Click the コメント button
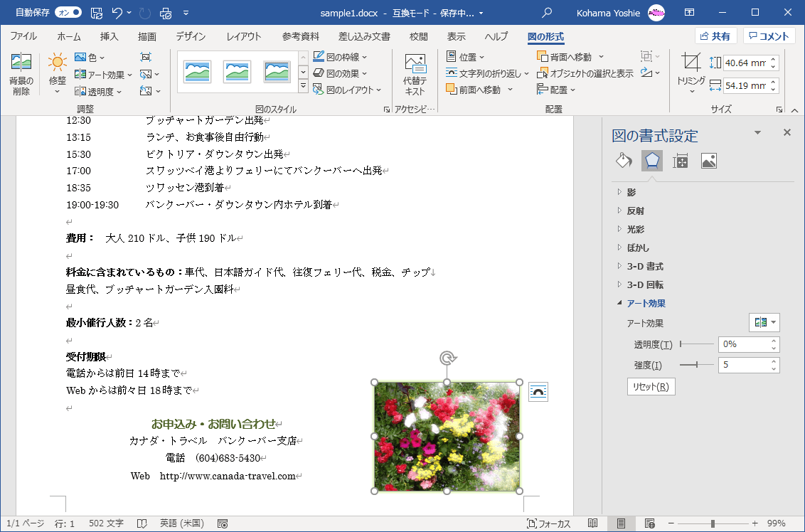The width and height of the screenshot is (805, 532). click(x=769, y=36)
